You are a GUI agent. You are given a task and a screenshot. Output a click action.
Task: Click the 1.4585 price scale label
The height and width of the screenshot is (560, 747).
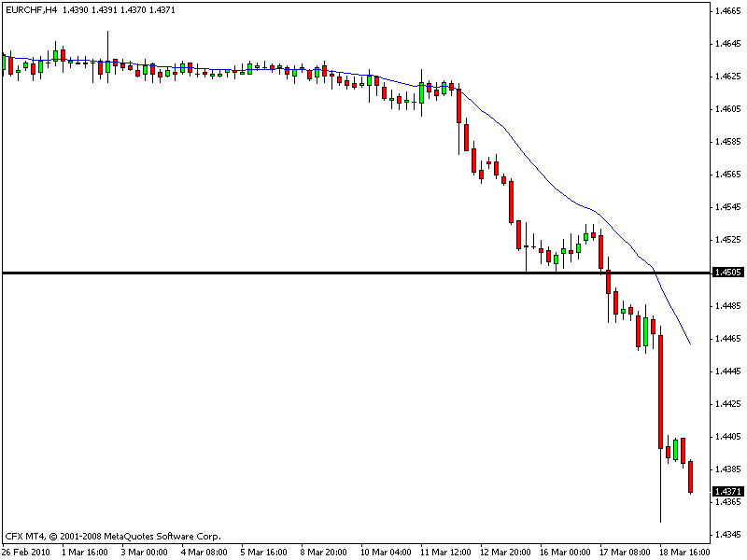tap(726, 142)
